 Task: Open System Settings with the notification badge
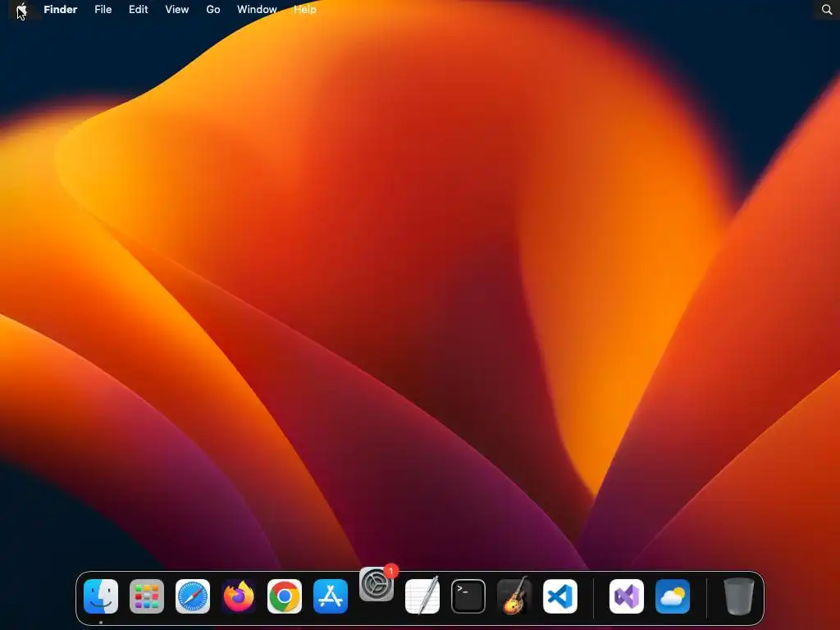coord(377,584)
